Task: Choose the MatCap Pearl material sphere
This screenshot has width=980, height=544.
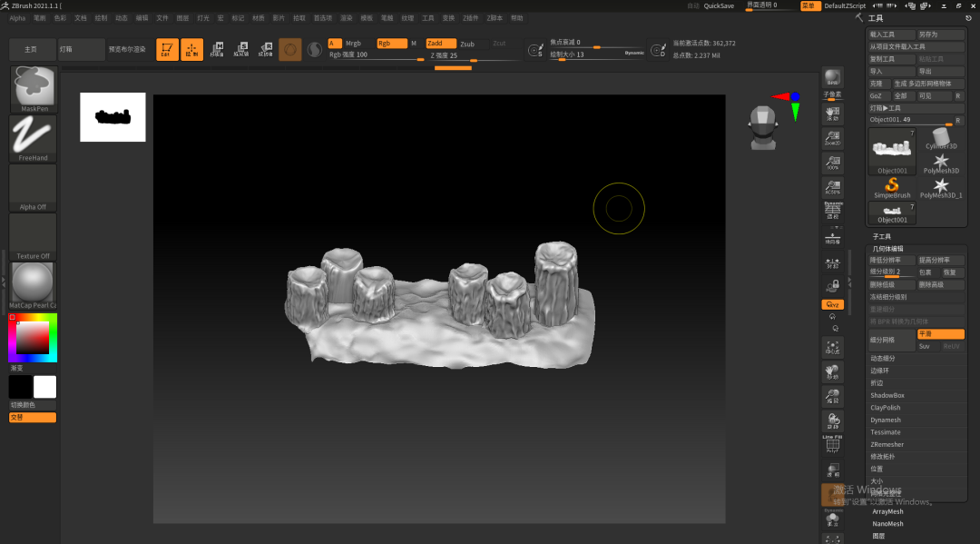Action: [x=34, y=286]
